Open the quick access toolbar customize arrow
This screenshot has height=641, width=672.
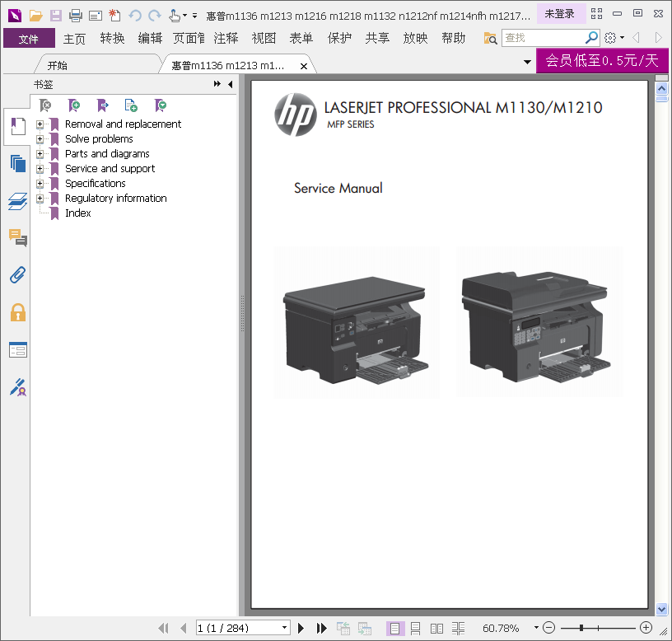(x=194, y=16)
